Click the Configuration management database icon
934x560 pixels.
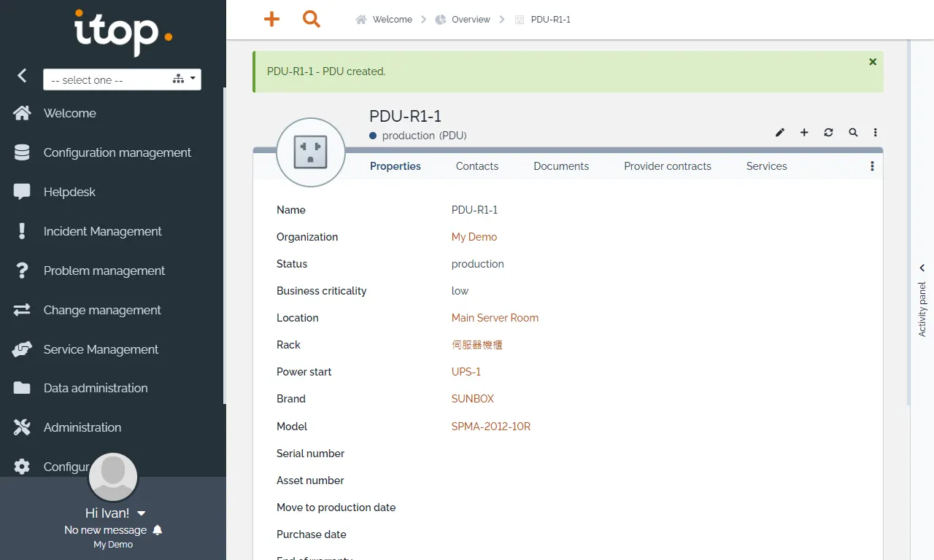(22, 152)
